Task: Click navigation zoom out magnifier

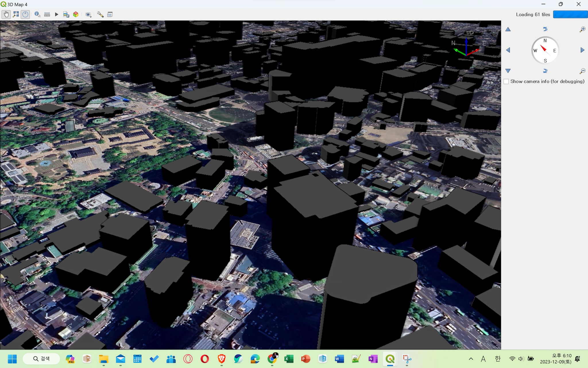Action: tap(582, 71)
